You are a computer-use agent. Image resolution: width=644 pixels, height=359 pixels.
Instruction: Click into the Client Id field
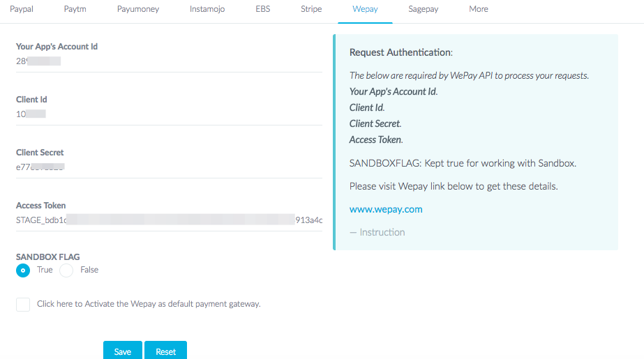click(x=169, y=114)
